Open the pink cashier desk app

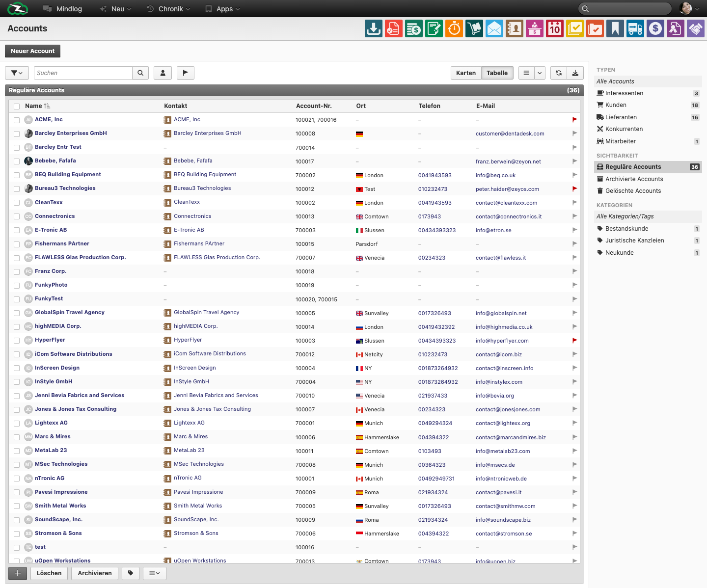pos(535,28)
